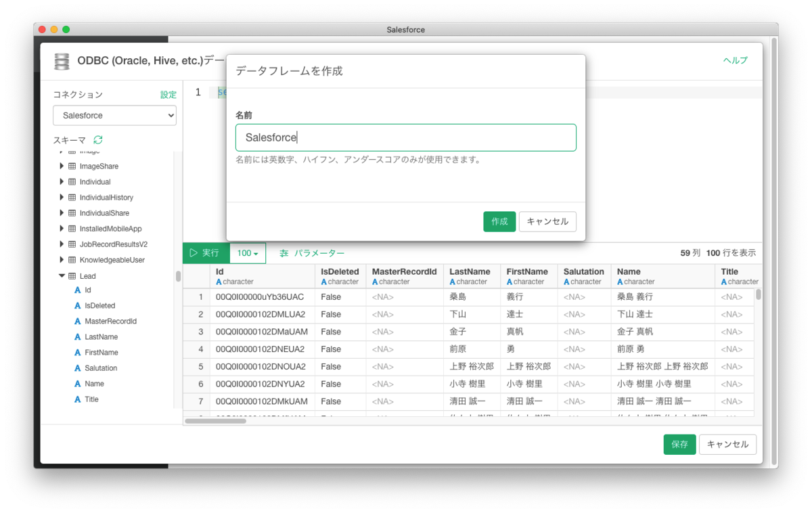The image size is (812, 513).
Task: Click the character type icon beside FirstName in schema tree
Action: (x=78, y=353)
